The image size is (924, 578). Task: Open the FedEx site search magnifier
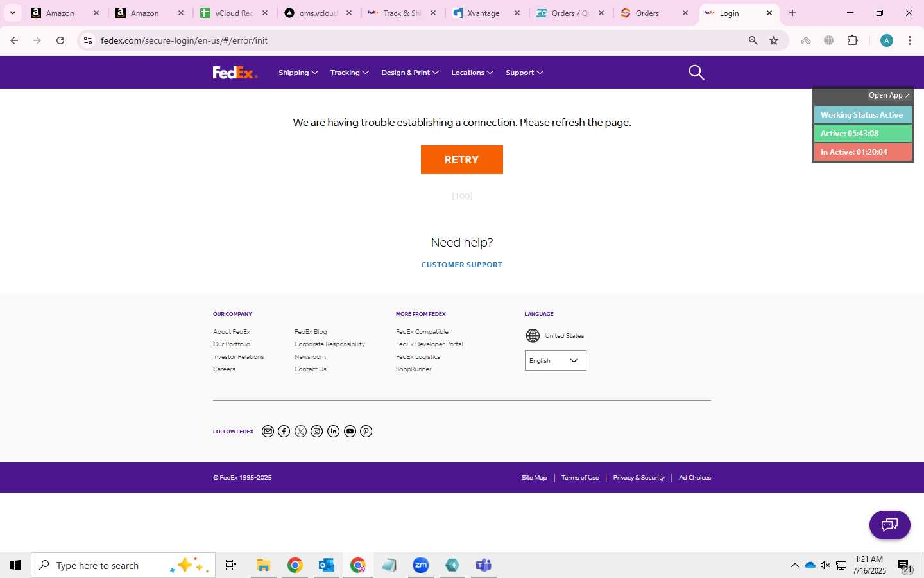696,73
